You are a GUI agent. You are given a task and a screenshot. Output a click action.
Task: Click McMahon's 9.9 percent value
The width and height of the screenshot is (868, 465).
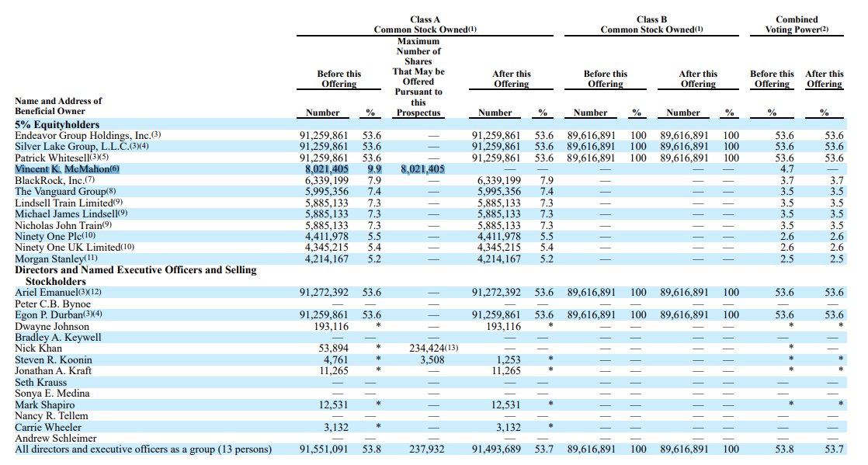point(374,169)
